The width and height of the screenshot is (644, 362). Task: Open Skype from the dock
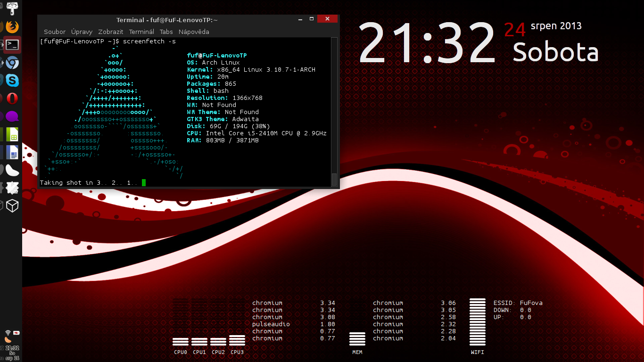coord(12,81)
